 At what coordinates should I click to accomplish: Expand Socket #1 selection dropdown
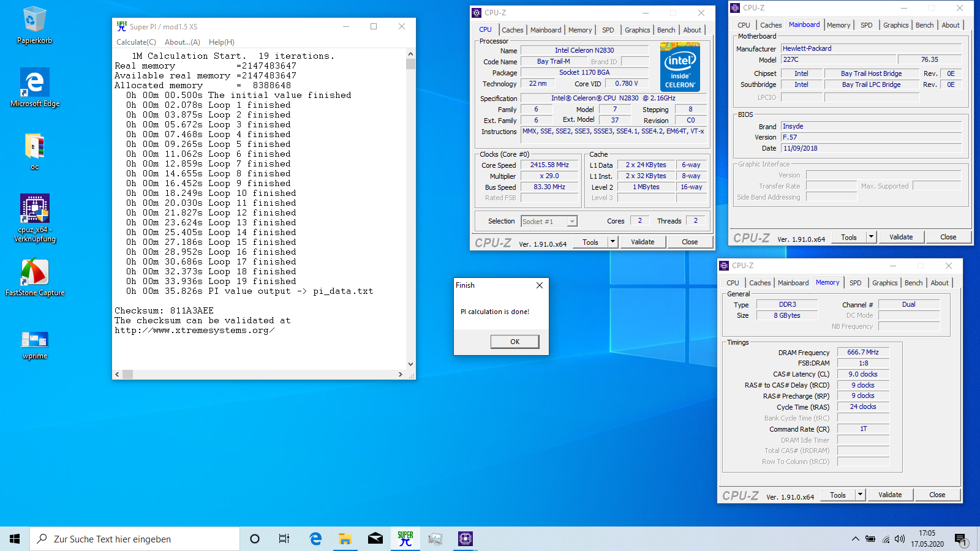(572, 222)
